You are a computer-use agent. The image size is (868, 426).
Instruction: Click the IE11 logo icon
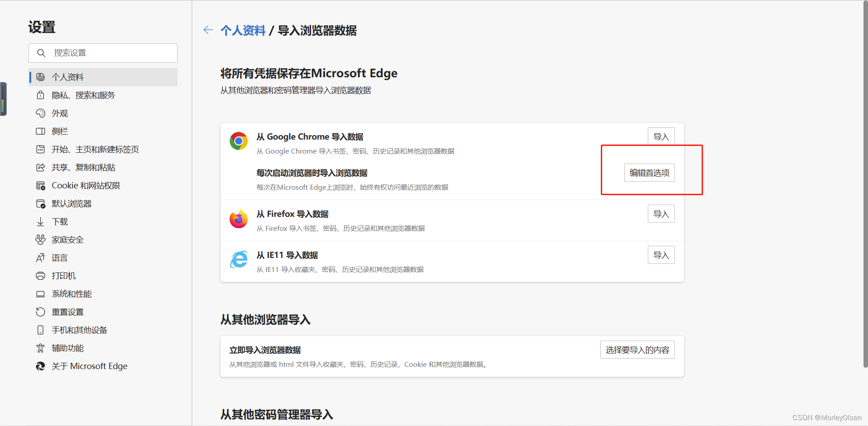point(239,259)
